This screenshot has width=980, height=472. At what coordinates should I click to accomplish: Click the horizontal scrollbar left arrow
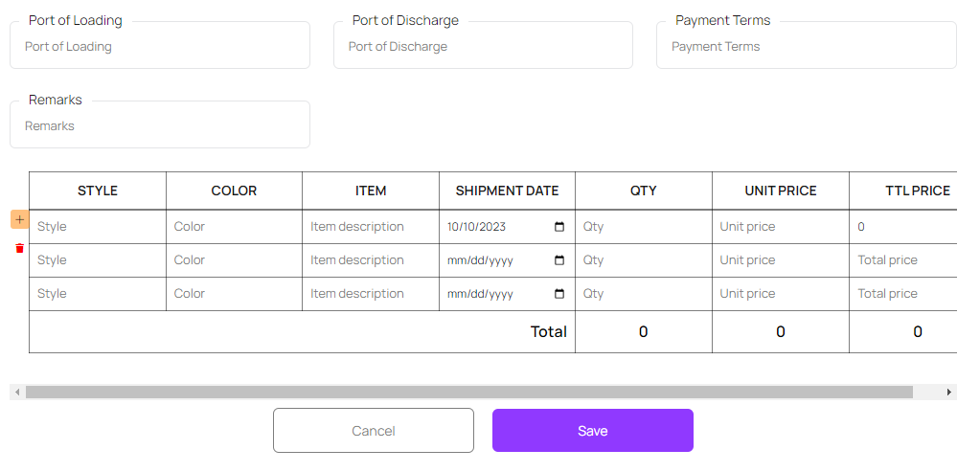coord(16,392)
